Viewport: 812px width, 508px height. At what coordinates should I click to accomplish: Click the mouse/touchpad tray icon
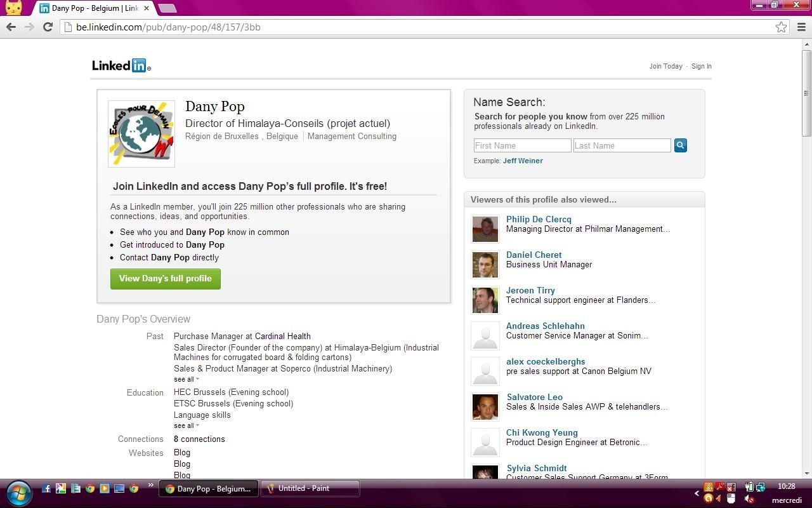coord(731,498)
